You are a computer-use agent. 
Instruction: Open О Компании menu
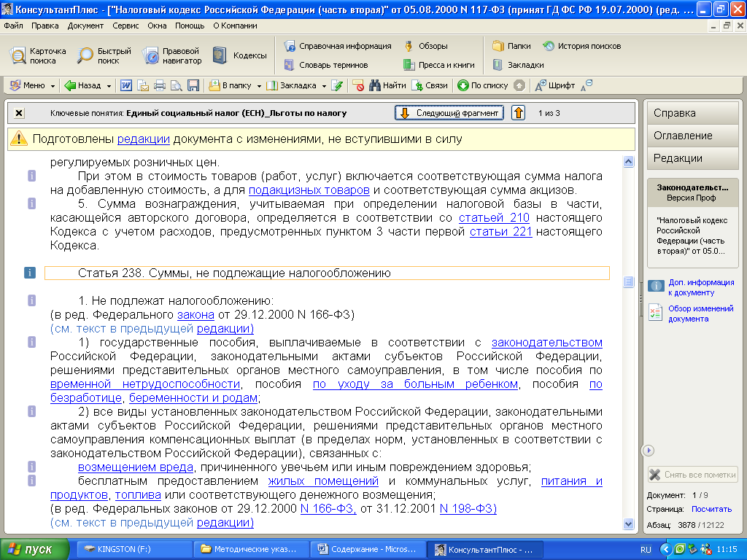coord(235,26)
